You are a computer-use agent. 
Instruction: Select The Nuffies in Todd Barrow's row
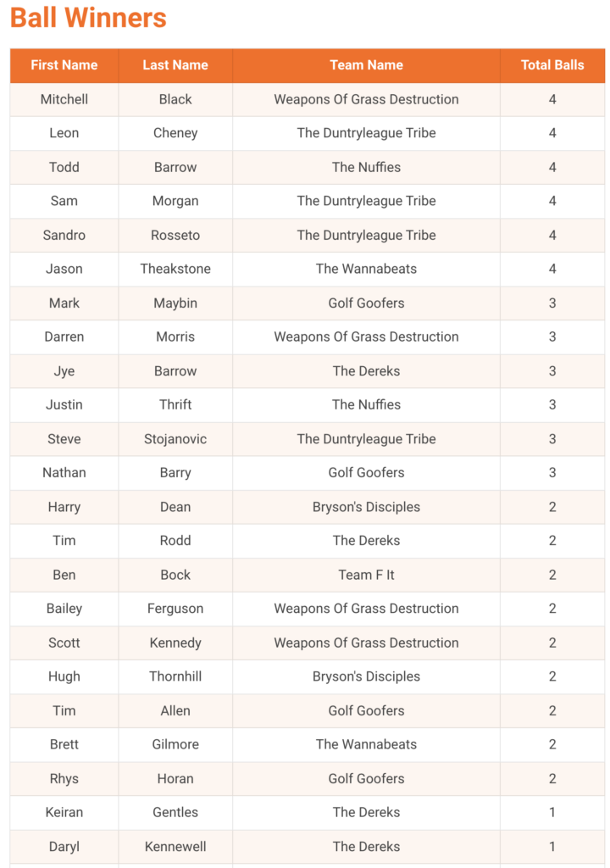point(367,167)
